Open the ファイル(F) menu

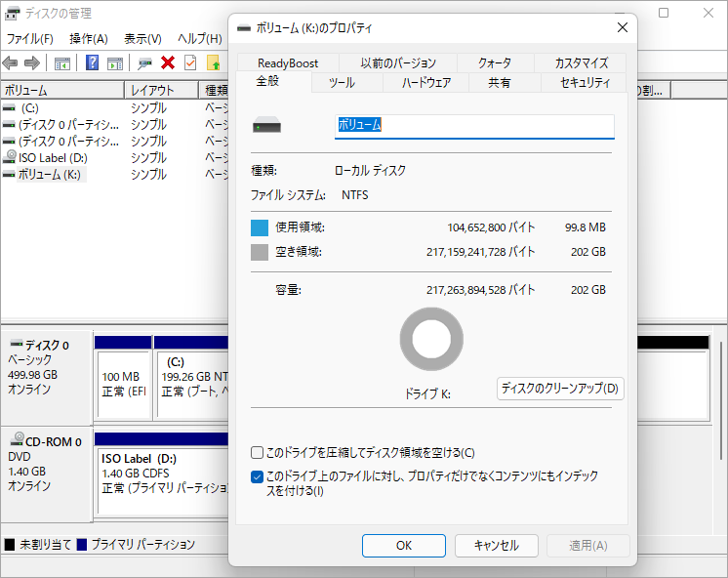pos(30,39)
